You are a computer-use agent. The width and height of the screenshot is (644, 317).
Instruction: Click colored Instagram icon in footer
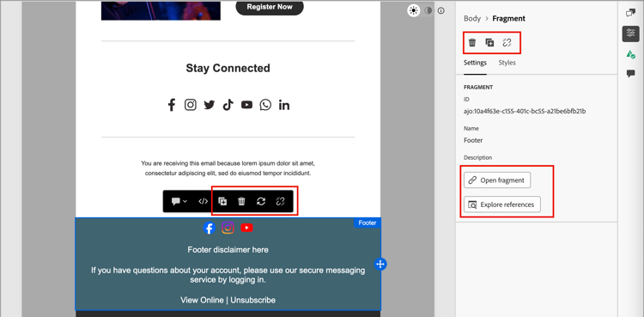pyautogui.click(x=228, y=228)
